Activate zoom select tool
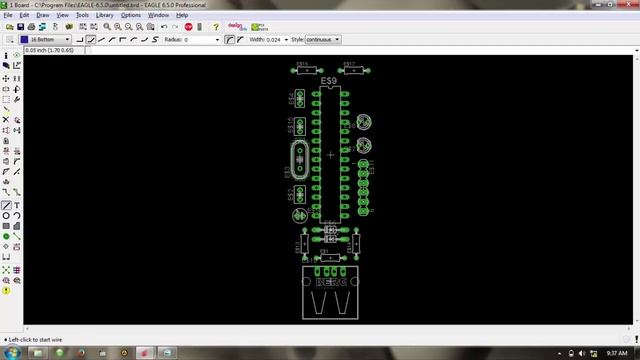640x360 pixels. coord(151,27)
